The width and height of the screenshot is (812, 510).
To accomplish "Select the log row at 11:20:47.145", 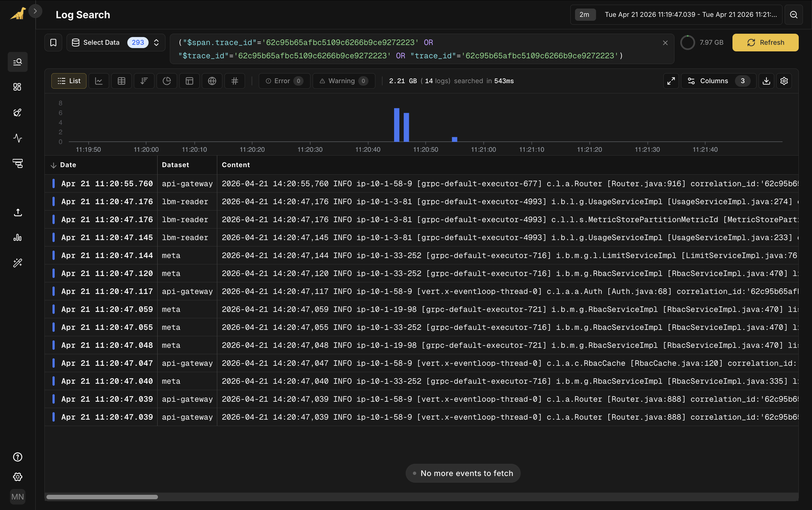I will [421, 238].
